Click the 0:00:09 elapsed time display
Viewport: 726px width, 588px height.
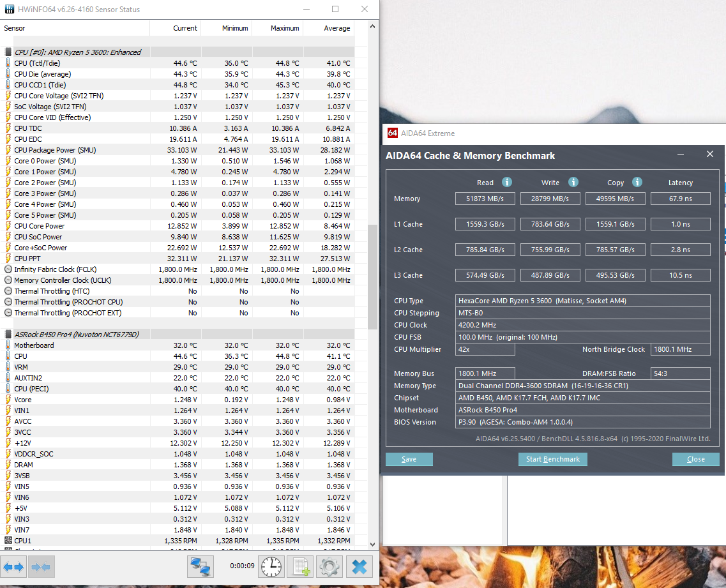pos(242,566)
